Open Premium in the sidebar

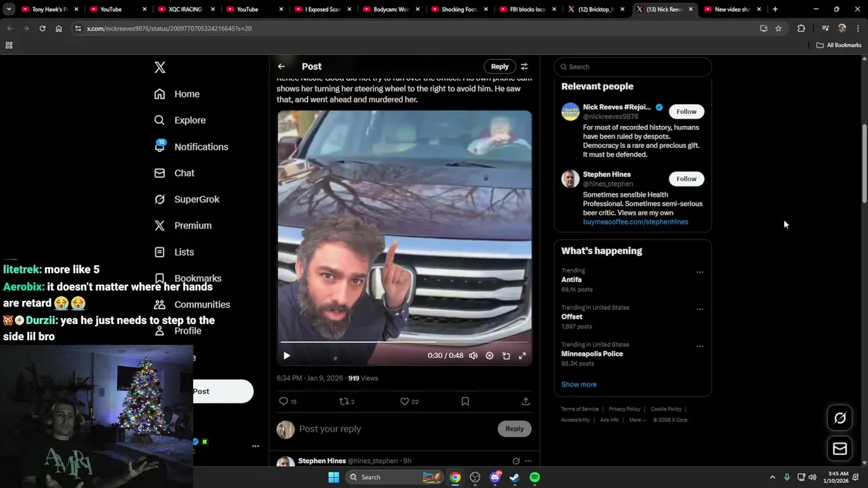182,226
